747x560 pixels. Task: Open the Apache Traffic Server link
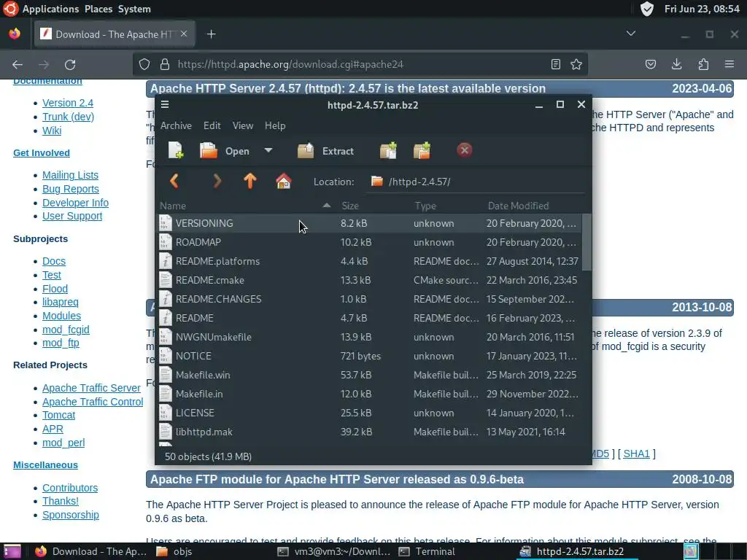click(91, 388)
